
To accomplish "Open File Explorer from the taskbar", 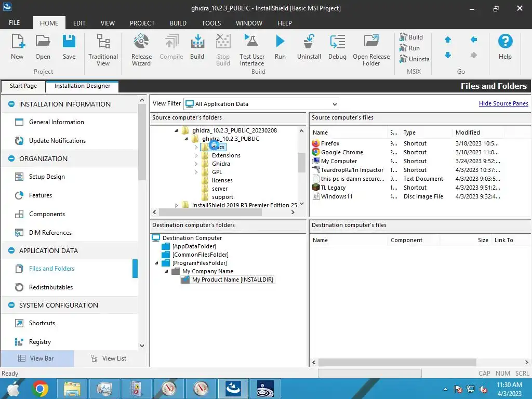I will 72,389.
